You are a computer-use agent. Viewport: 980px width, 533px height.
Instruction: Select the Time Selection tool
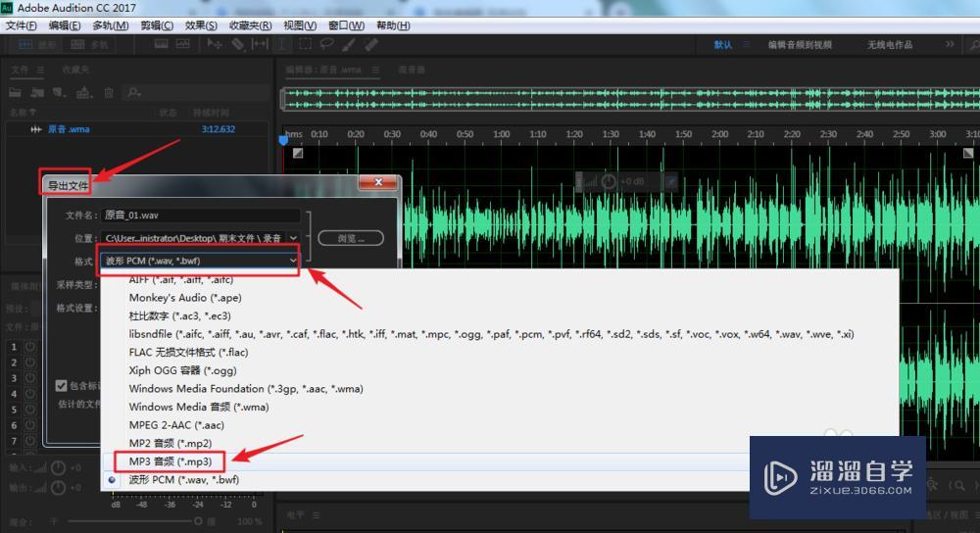tap(282, 44)
